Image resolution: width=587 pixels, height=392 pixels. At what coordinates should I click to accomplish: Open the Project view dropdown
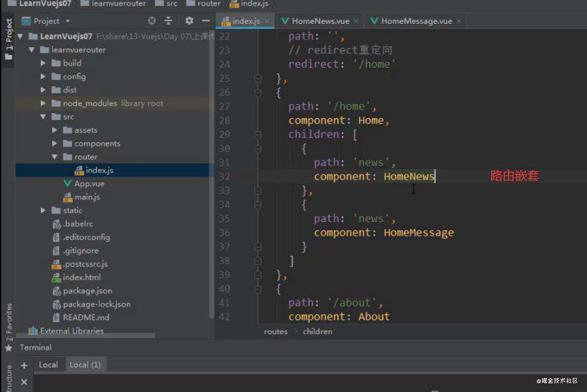coord(68,21)
